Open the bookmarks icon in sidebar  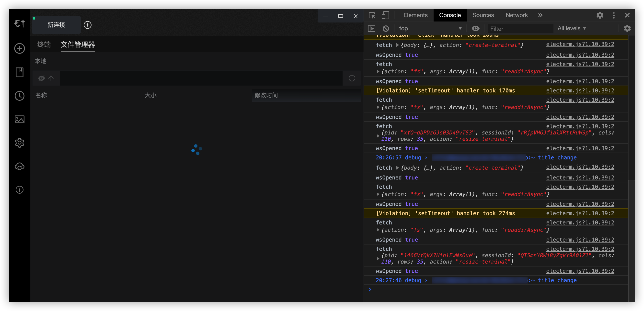[20, 72]
